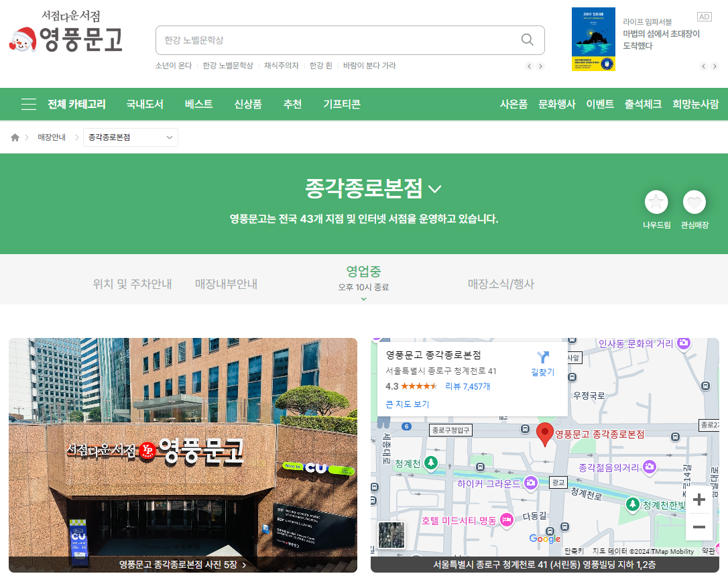Click the 단축키 map shortcuts link
The height and width of the screenshot is (582, 728).
[574, 551]
